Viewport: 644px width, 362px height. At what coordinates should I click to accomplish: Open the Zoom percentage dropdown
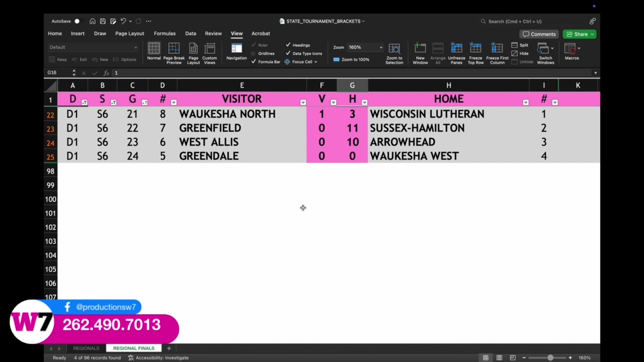380,47
